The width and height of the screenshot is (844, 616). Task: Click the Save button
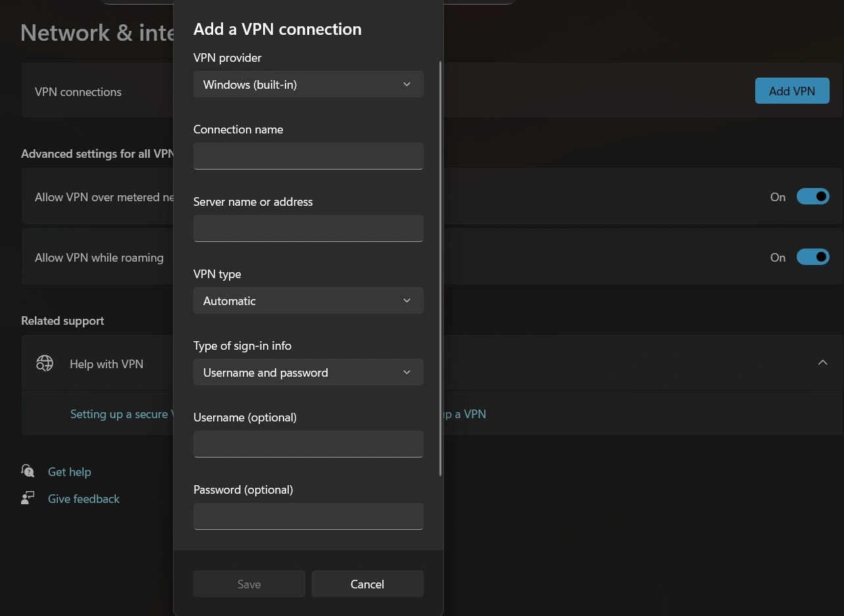click(249, 584)
